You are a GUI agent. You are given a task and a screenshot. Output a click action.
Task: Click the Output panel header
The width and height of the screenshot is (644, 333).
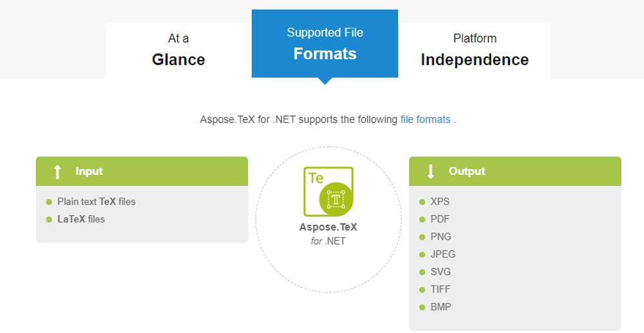[x=515, y=171]
